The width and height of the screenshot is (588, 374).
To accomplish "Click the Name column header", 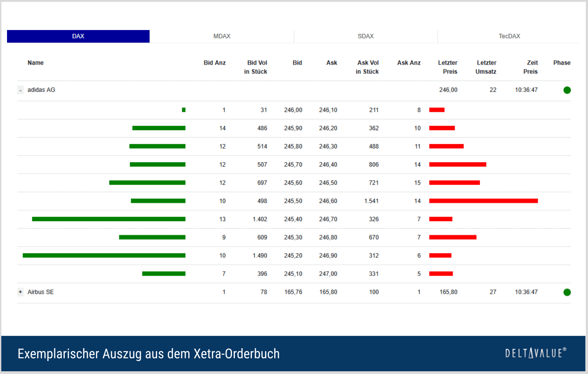I will coord(35,63).
